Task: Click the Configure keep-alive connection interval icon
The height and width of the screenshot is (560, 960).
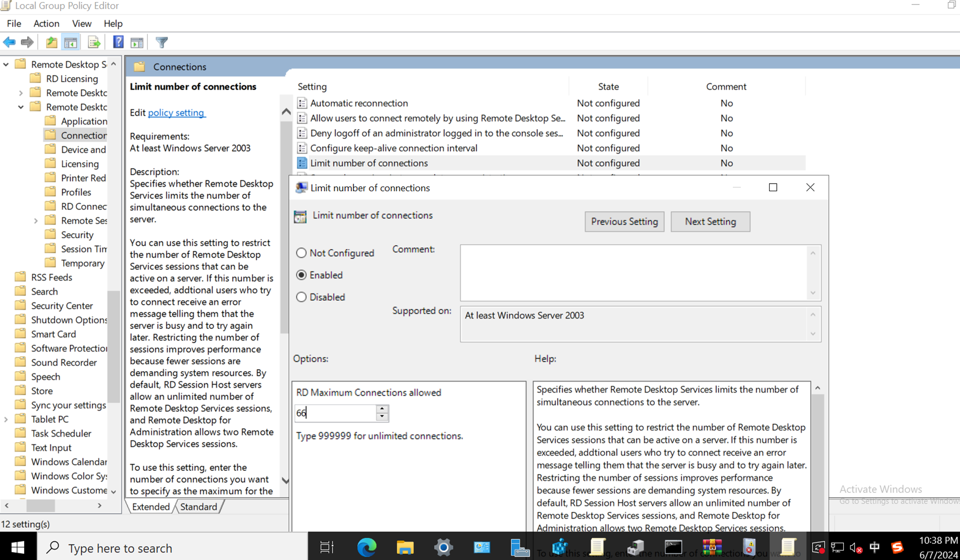Action: pyautogui.click(x=302, y=148)
